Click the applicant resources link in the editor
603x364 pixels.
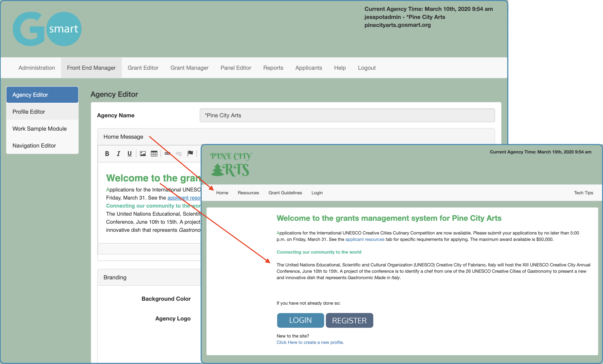coord(184,198)
